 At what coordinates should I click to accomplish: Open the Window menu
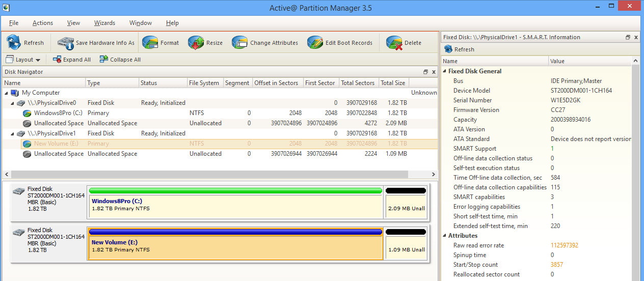(141, 23)
